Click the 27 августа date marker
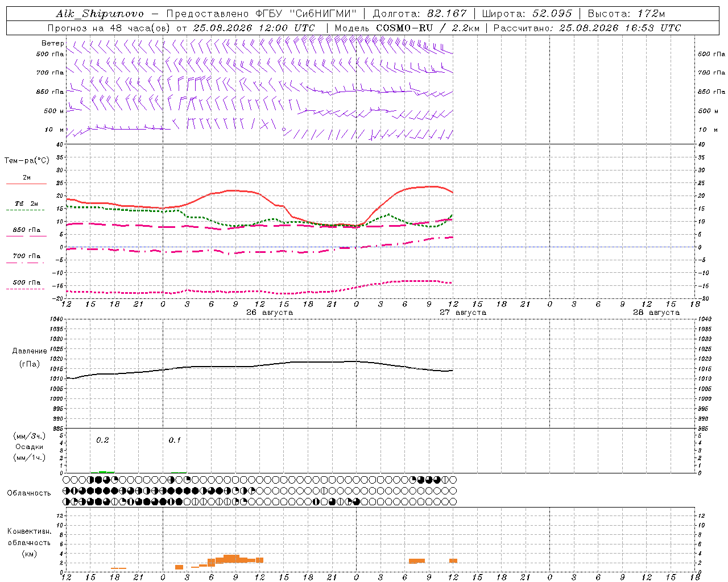The height and width of the screenshot is (582, 728). (463, 313)
